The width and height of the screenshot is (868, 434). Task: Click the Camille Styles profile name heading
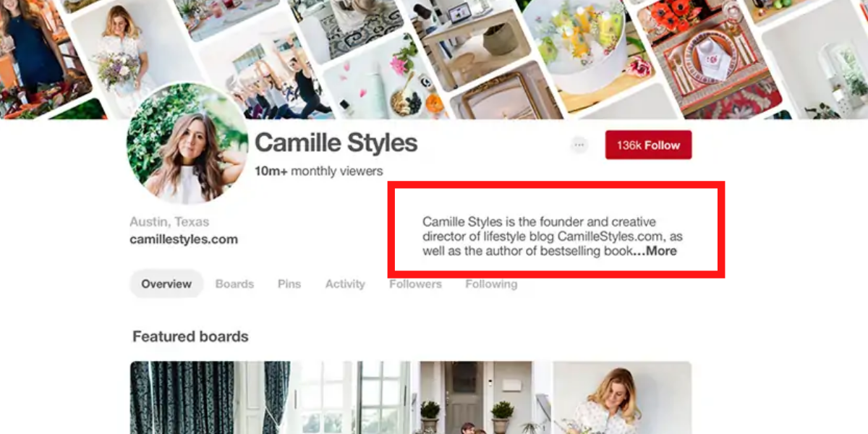click(x=336, y=143)
